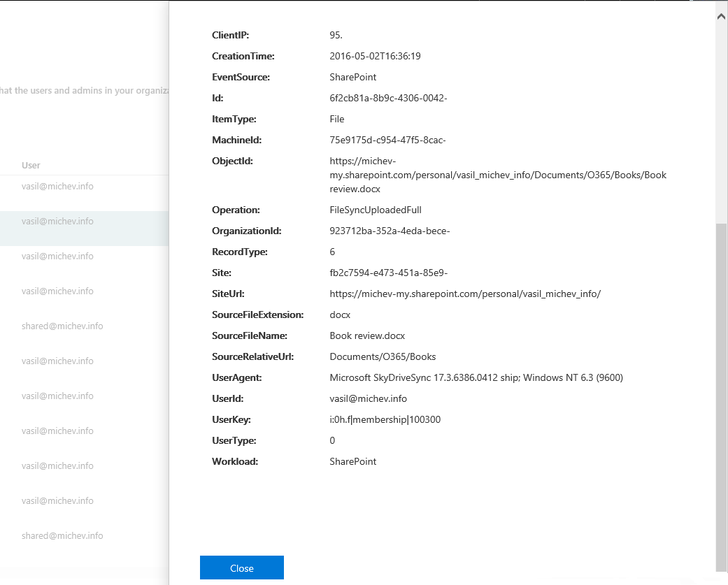728x585 pixels.
Task: Click the blue Close button
Action: (x=241, y=568)
